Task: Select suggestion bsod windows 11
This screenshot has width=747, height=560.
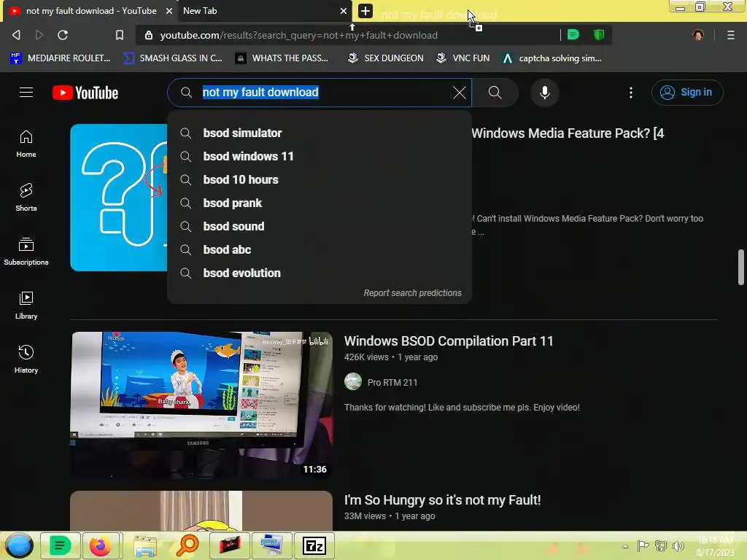Action: coord(320,156)
